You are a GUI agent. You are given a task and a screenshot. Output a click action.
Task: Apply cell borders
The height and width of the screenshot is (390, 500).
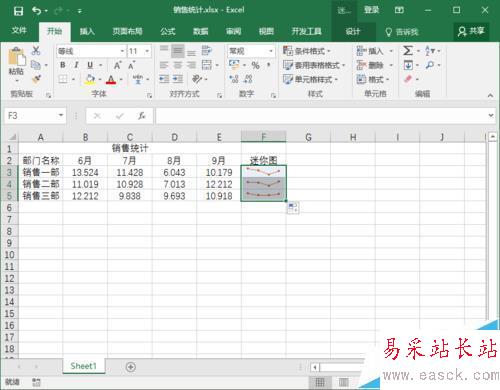63,79
